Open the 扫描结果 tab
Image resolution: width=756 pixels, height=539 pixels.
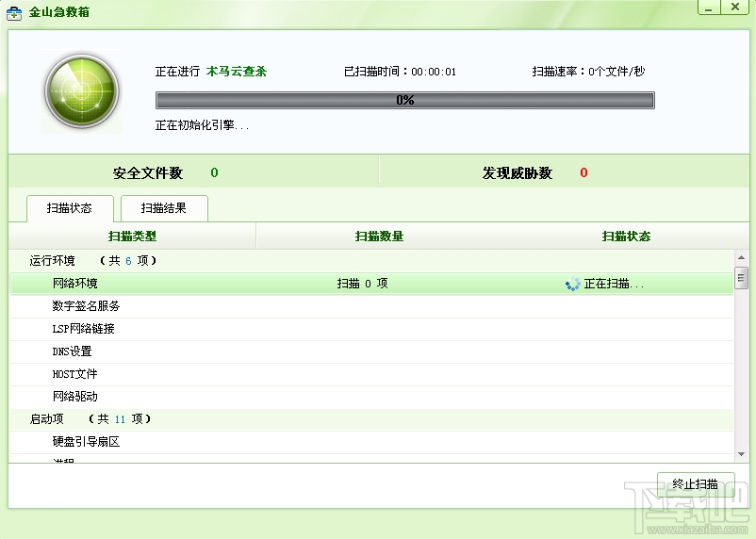164,208
